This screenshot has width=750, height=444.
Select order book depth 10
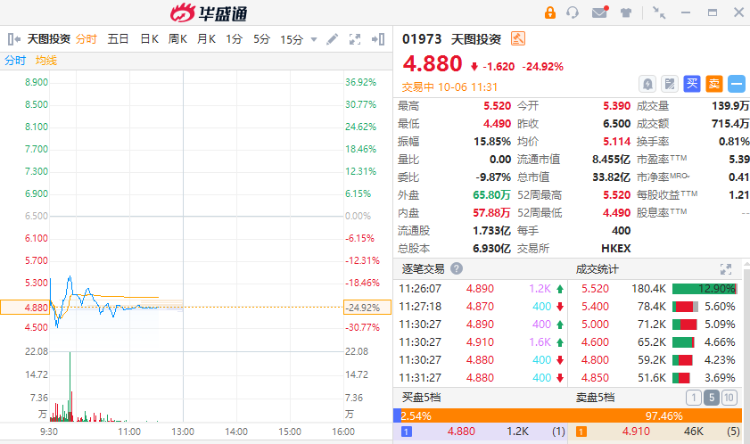click(x=729, y=398)
